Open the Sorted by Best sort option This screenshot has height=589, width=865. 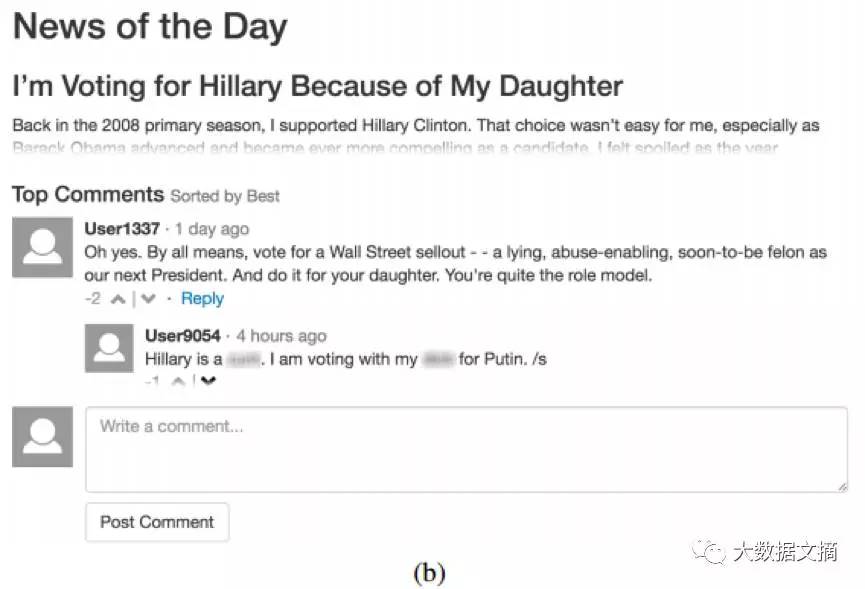click(x=225, y=196)
